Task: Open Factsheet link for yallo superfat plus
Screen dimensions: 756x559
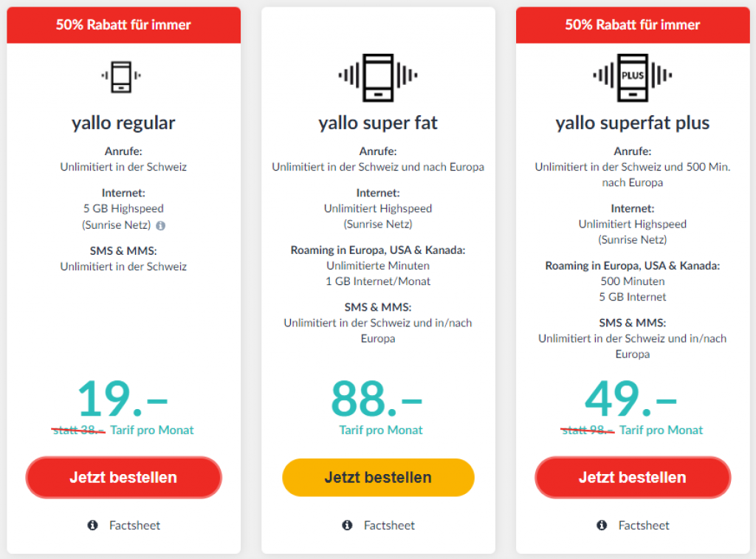Action: coord(644,525)
